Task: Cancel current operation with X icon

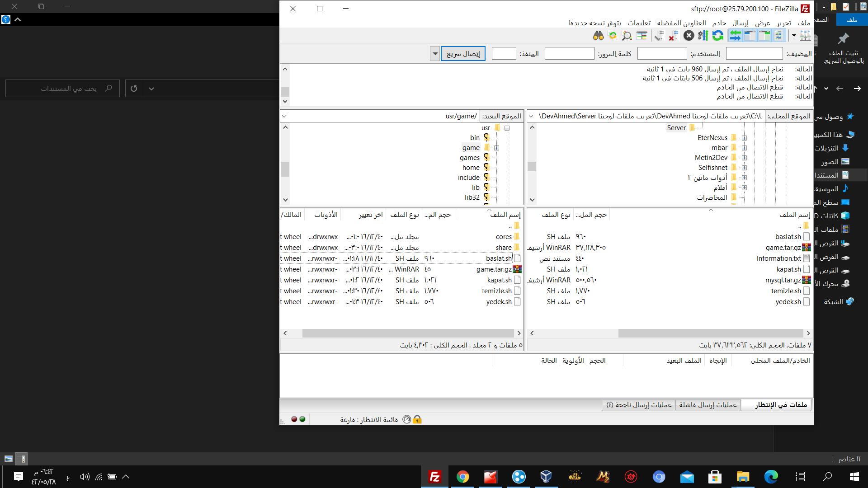Action: [689, 35]
